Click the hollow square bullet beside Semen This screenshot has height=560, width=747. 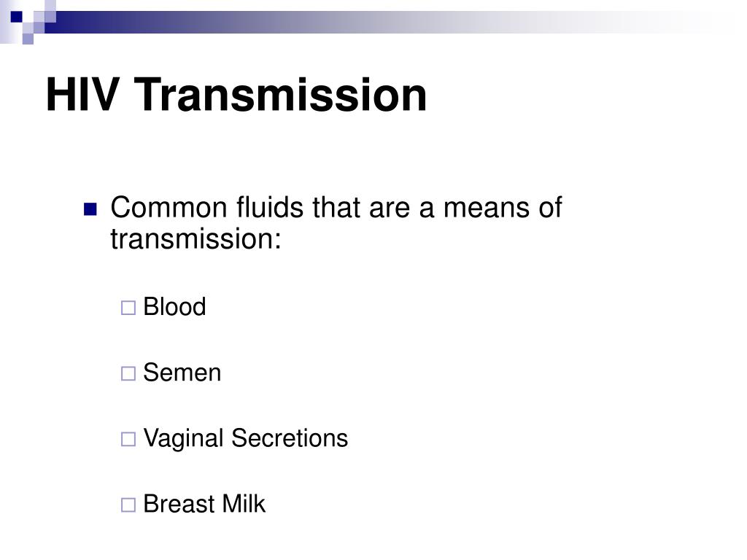(128, 373)
